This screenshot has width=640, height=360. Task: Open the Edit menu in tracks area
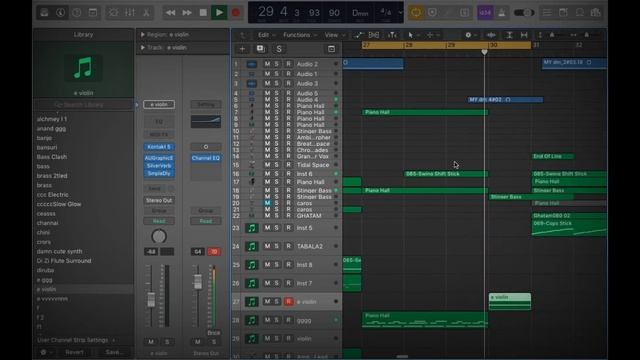(267, 35)
